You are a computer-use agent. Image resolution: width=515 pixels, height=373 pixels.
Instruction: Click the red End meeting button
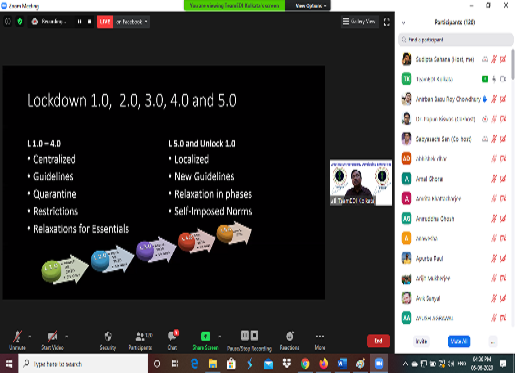(x=378, y=341)
